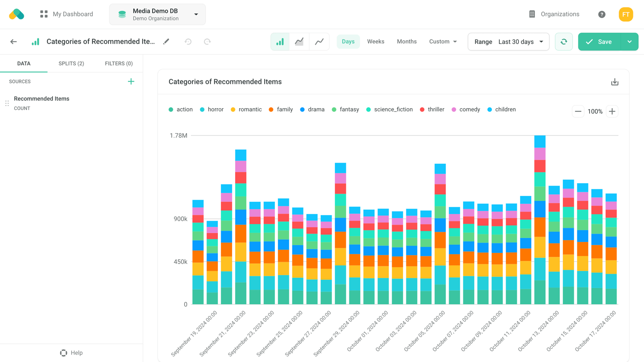Open the Media Demo DB database dropdown
This screenshot has width=644, height=362.
pos(157,14)
